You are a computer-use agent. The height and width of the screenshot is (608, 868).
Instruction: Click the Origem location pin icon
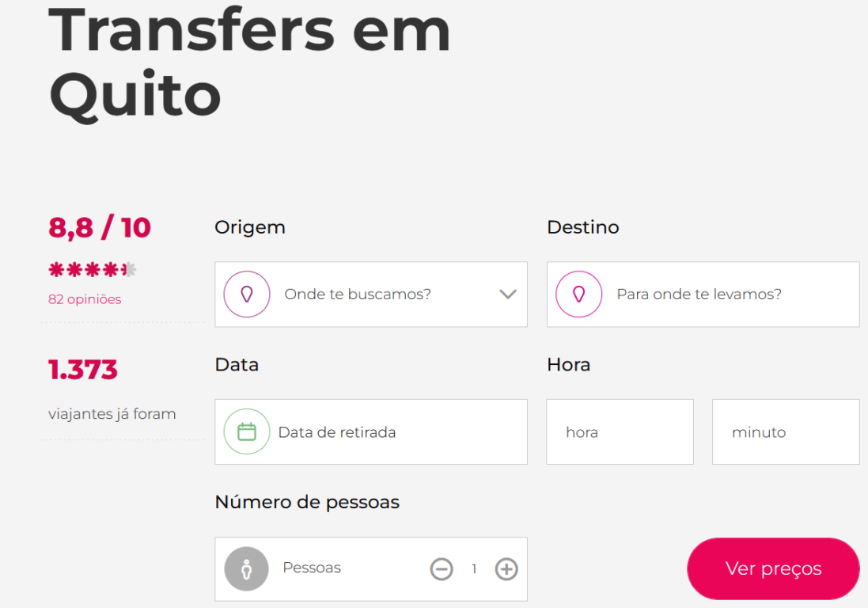(x=247, y=294)
